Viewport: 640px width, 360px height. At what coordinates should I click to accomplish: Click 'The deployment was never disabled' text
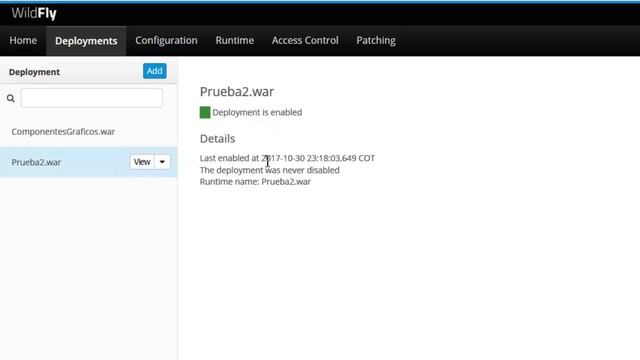point(269,170)
